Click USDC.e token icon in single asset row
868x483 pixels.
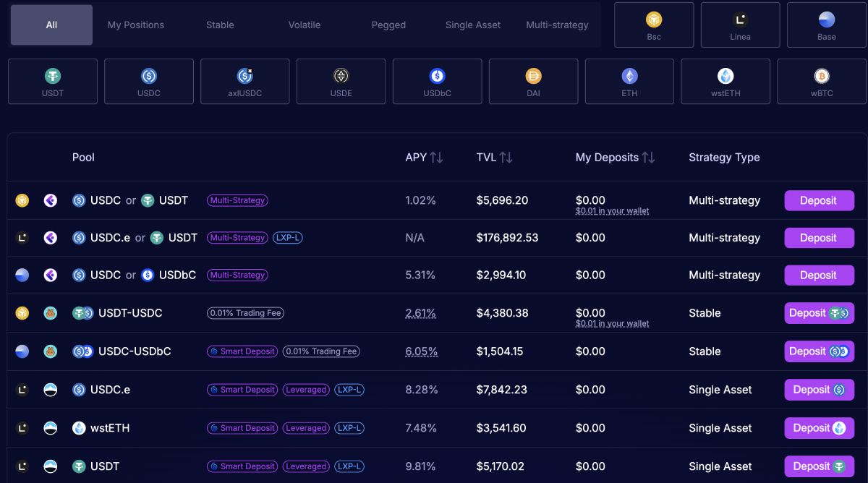pyautogui.click(x=79, y=390)
